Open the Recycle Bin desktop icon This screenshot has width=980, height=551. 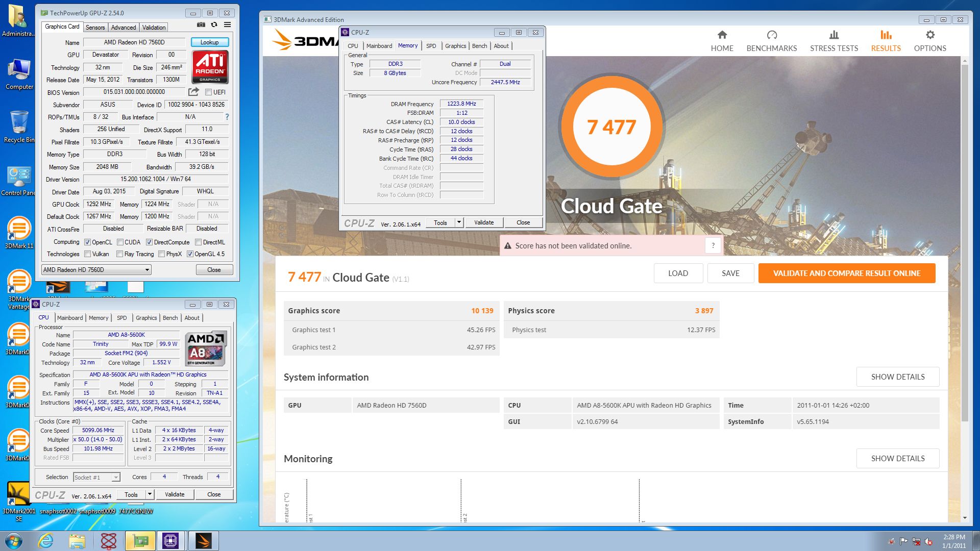click(19, 127)
